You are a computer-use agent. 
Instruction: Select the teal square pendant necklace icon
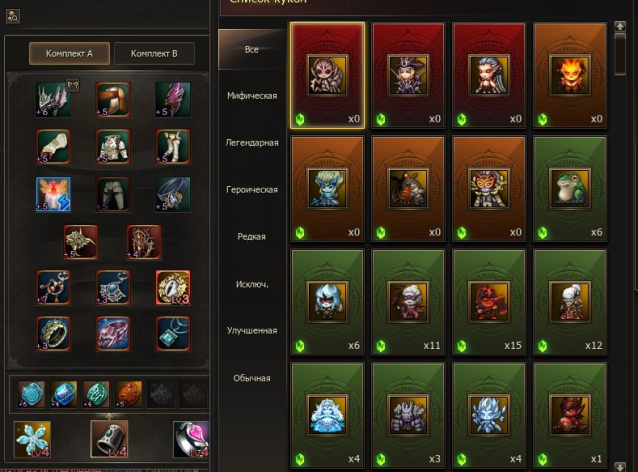pos(173,334)
